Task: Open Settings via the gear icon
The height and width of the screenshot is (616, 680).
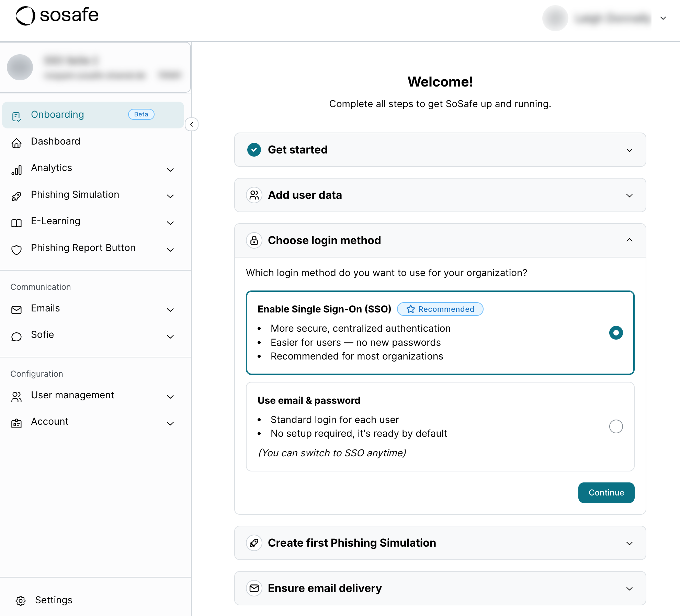Action: (21, 601)
